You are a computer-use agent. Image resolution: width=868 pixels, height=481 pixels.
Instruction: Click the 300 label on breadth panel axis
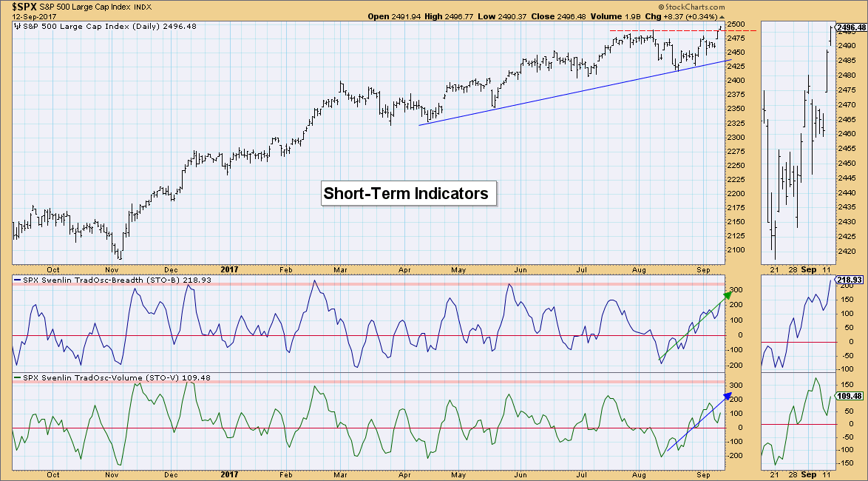tap(736, 290)
